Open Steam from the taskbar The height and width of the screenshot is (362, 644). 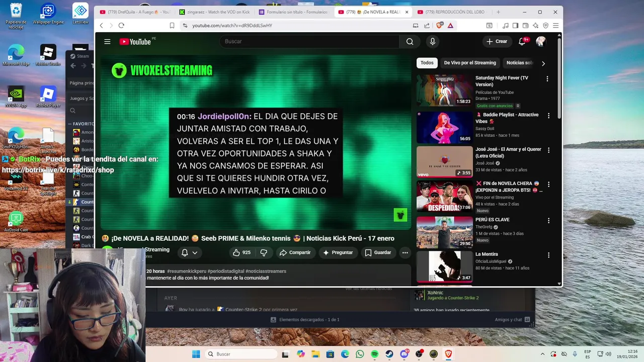pos(389,354)
